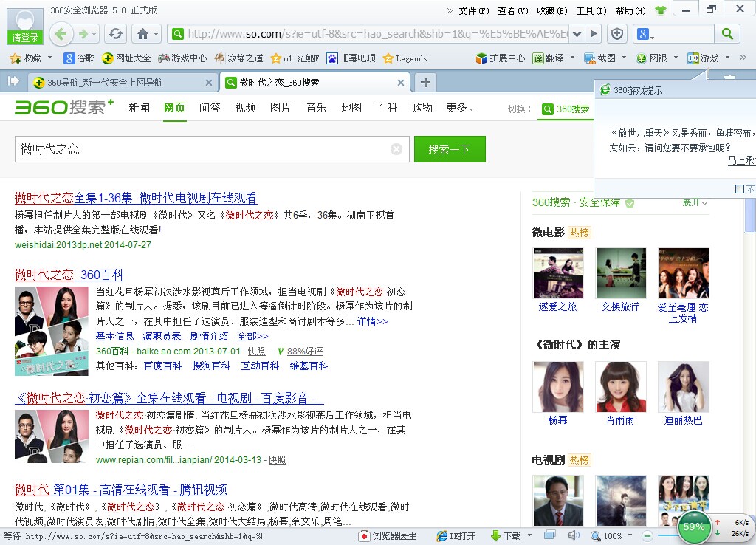Image resolution: width=756 pixels, height=545 pixels.
Task: Open the 游戏中心 bookmark
Action: [x=182, y=58]
